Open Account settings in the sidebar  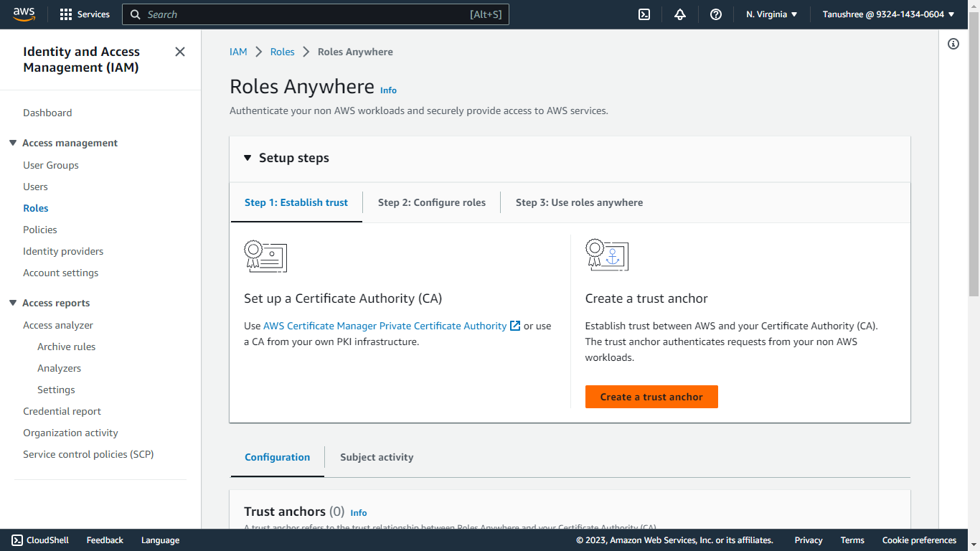tap(61, 273)
